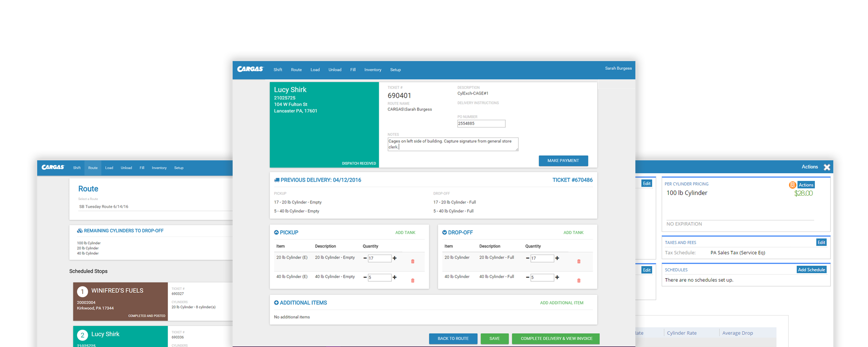Delete the 20 lb Cylinder (E) pickup row
The image size is (868, 347).
tap(413, 261)
